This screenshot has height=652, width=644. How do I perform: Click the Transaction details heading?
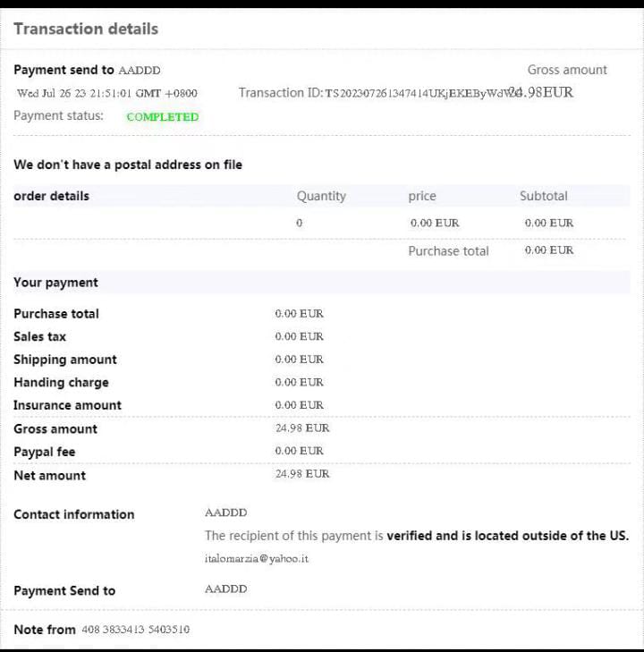point(86,29)
